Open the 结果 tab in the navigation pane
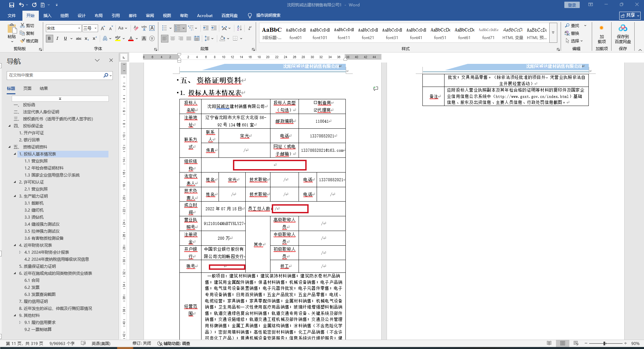 (x=44, y=88)
